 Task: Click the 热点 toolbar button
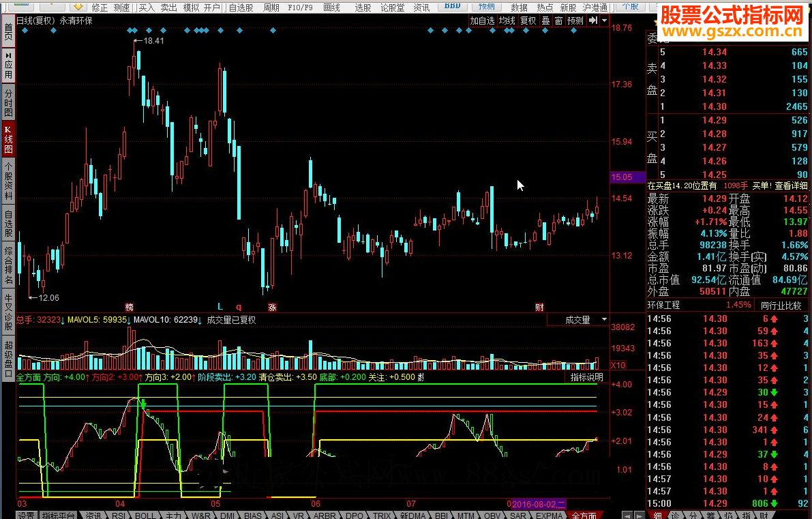[x=545, y=8]
